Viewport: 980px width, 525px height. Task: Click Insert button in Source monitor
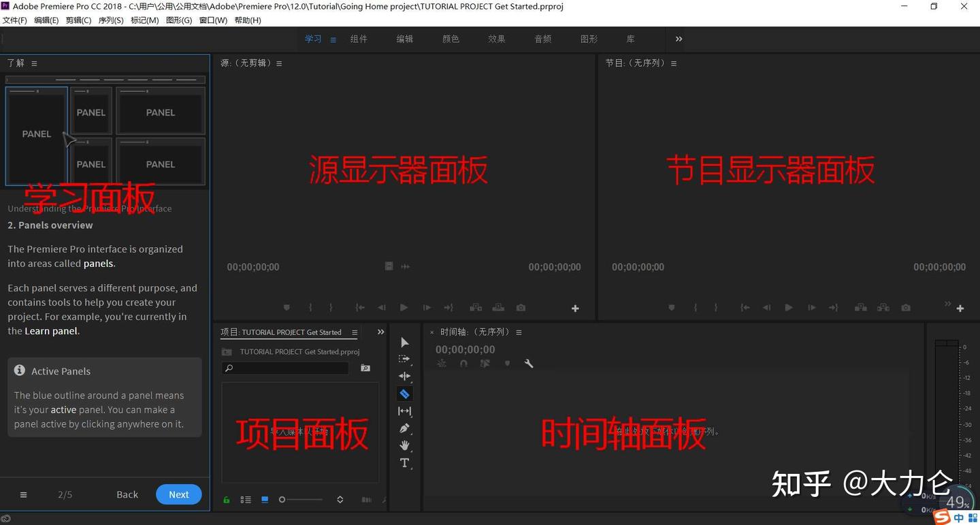[x=476, y=308]
